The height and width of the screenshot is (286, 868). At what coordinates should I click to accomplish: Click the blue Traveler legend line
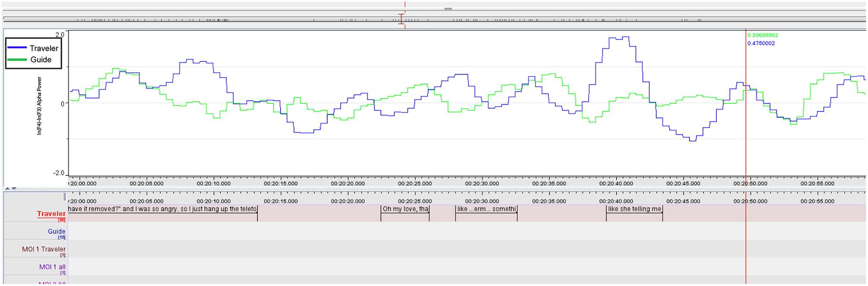tap(17, 48)
